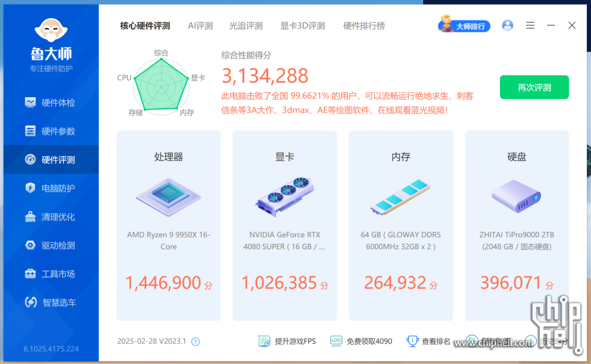The image size is (591, 364).
Task: Open 清理优化 in the sidebar
Action: (51, 217)
